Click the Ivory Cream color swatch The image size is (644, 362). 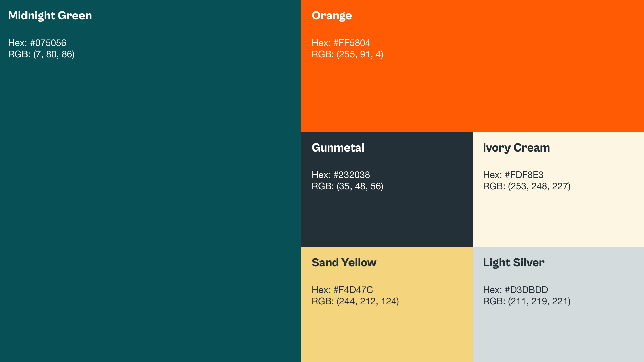[558, 218]
